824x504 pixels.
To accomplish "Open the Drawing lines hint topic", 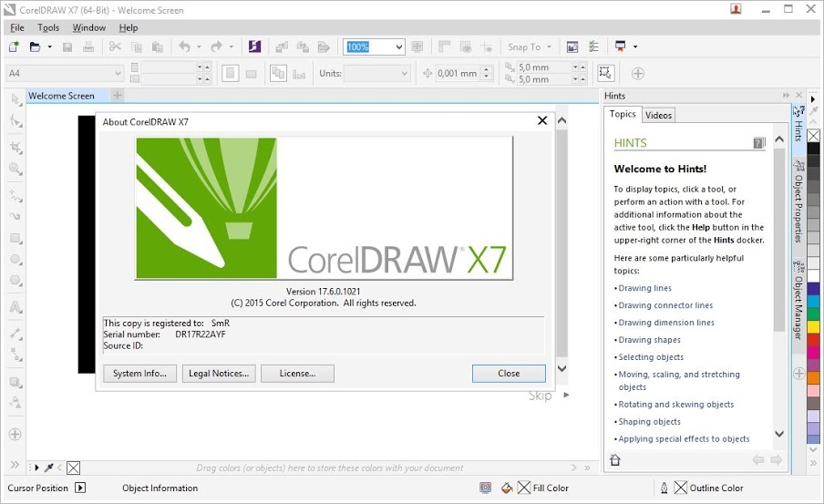I will click(644, 288).
